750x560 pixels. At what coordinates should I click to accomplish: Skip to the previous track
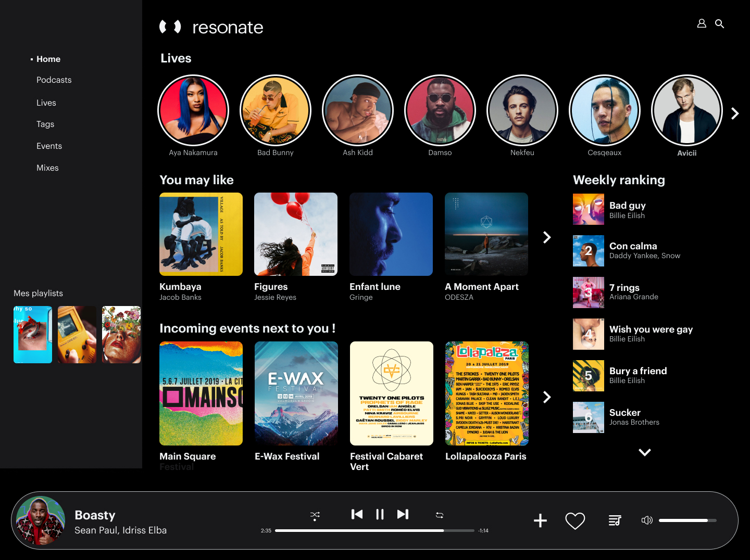[x=357, y=514]
